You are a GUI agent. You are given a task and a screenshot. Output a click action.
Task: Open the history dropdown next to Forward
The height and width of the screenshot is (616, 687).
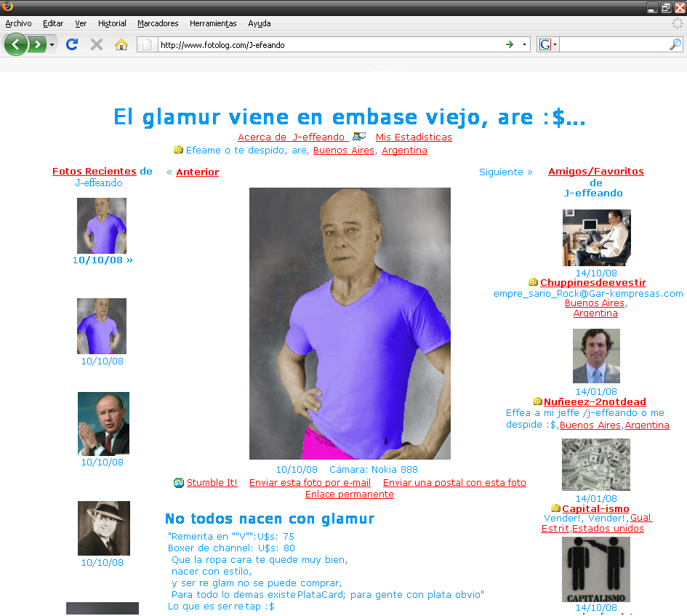52,44
